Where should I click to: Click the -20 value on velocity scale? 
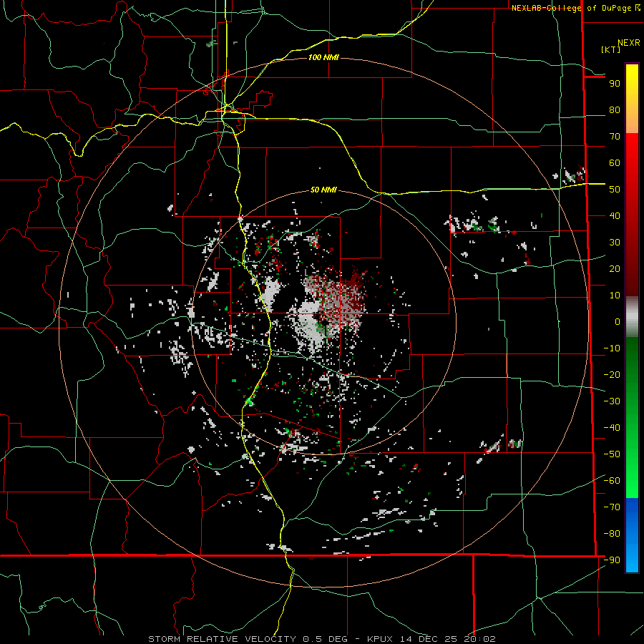(612, 375)
